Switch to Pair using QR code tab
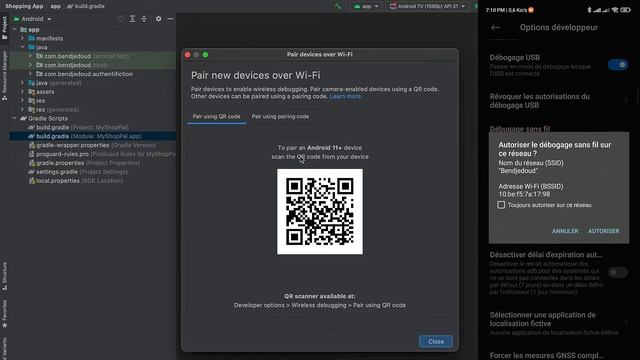640x360 pixels. pos(216,117)
